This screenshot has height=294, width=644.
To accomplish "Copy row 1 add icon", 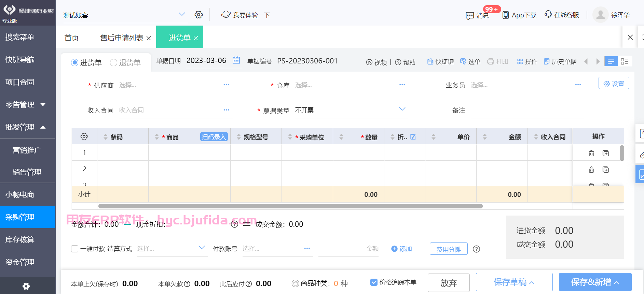I will (606, 153).
